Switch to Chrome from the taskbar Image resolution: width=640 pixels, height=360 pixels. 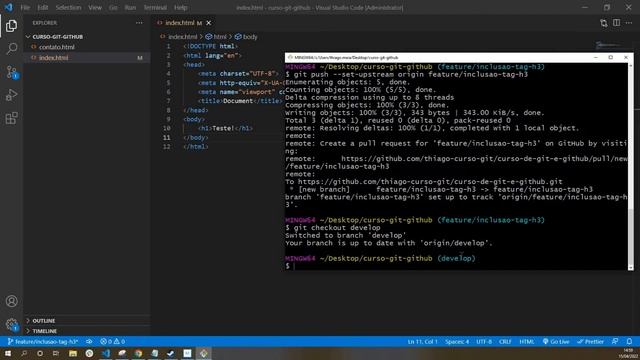pos(138,353)
